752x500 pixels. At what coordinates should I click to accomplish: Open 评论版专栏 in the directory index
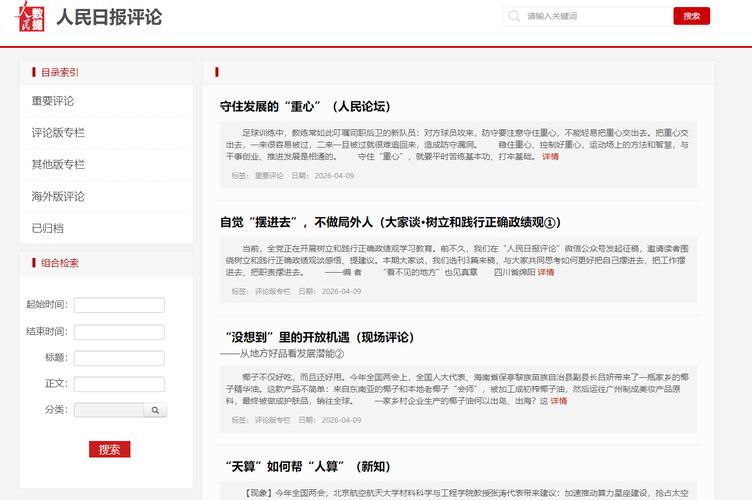click(x=58, y=133)
